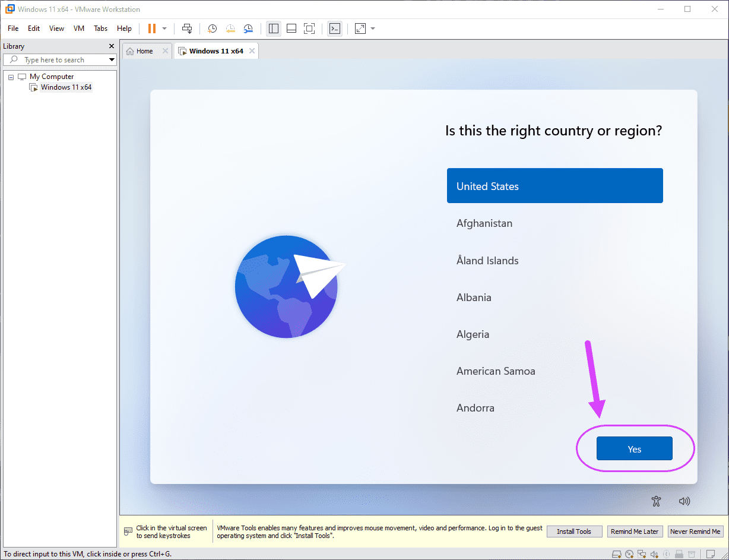Open the message log note icon
Image resolution: width=729 pixels, height=560 pixels.
711,554
